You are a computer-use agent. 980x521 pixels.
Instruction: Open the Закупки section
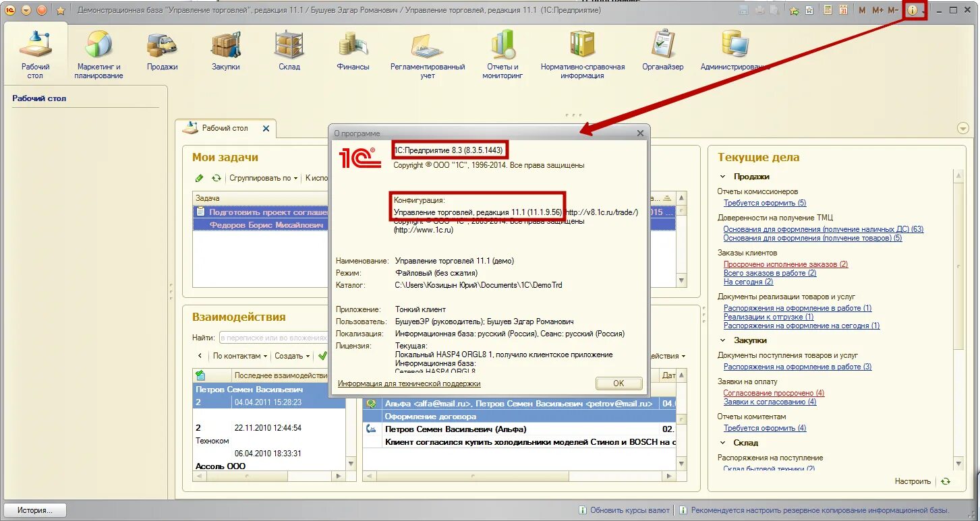(x=226, y=51)
